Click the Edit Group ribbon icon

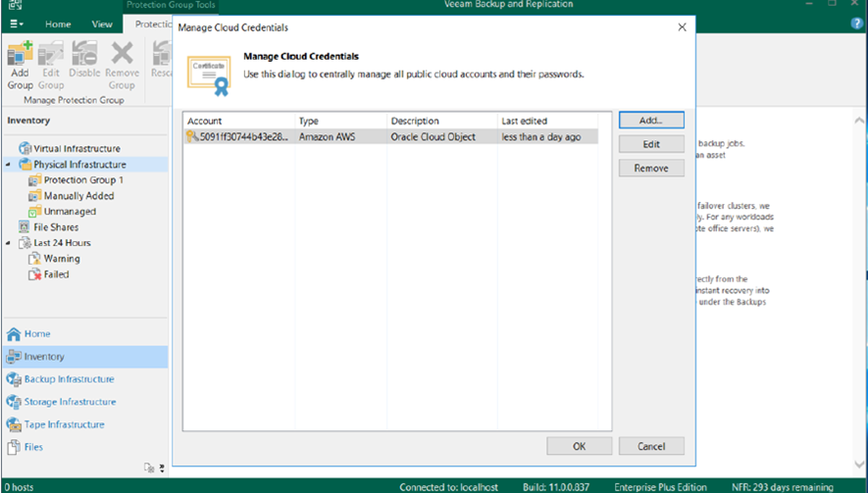tap(51, 66)
